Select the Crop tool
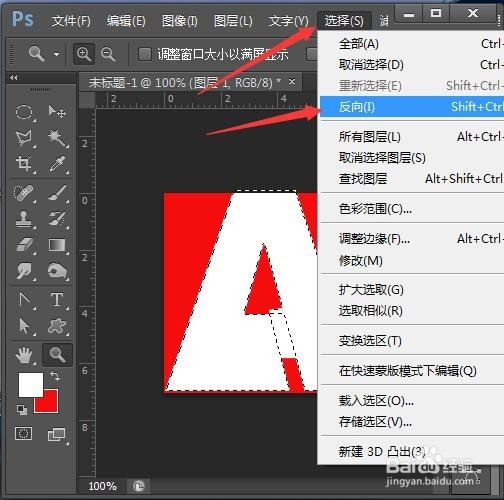The height and width of the screenshot is (500, 504). pos(24,163)
